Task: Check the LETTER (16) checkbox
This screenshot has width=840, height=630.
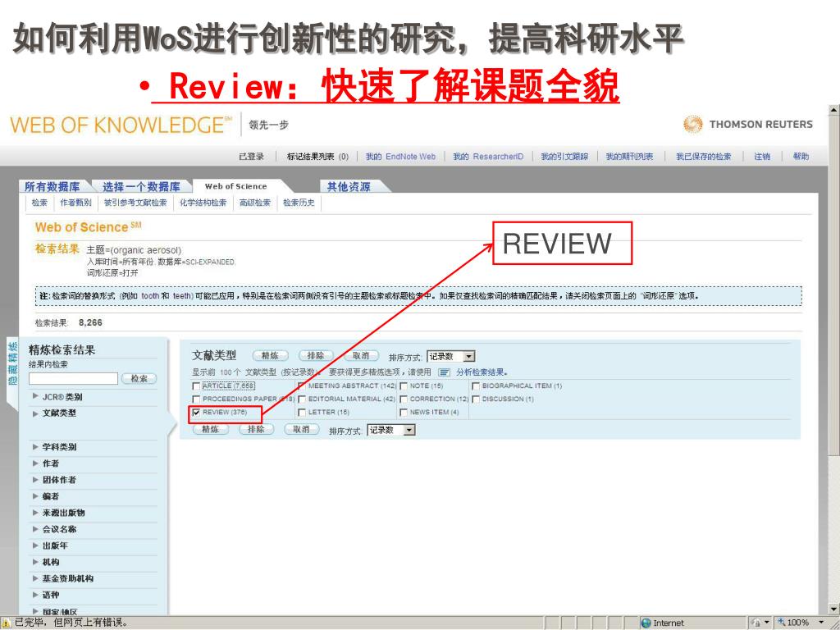Action: 302,413
